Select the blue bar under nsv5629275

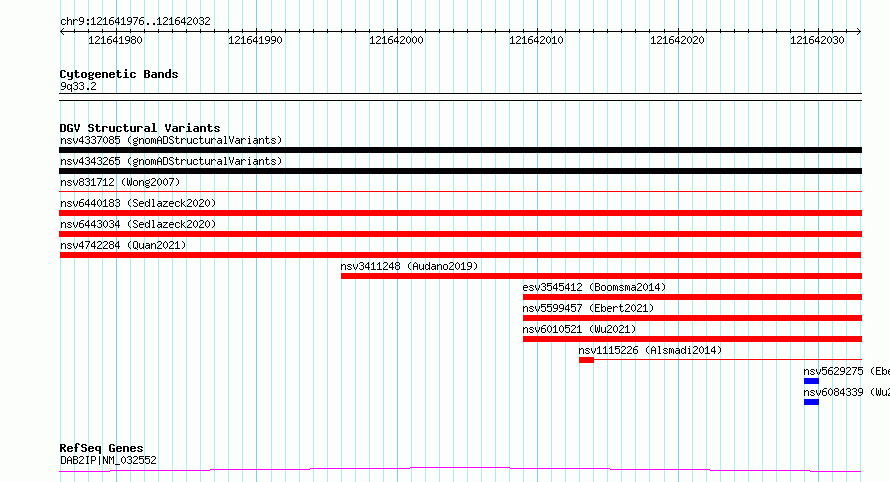[x=811, y=381]
